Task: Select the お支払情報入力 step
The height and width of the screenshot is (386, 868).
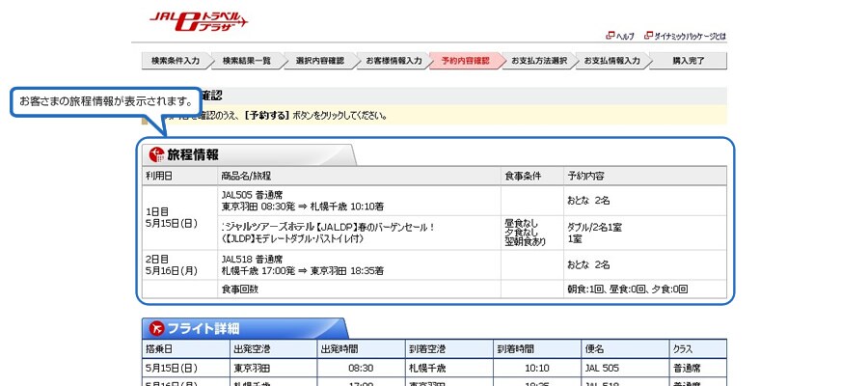Action: click(x=611, y=61)
